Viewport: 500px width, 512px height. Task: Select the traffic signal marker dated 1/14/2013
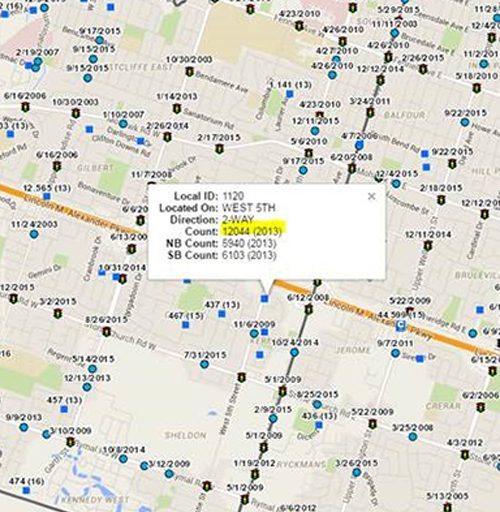[177, 108]
